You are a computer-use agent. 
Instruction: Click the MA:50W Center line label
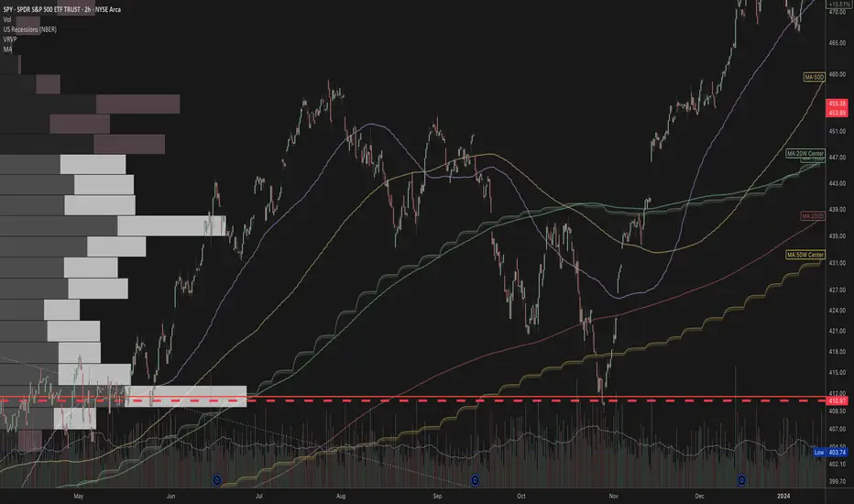point(805,255)
